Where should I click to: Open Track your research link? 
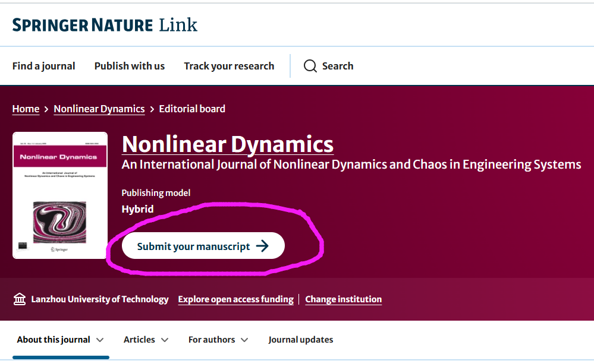tap(229, 66)
